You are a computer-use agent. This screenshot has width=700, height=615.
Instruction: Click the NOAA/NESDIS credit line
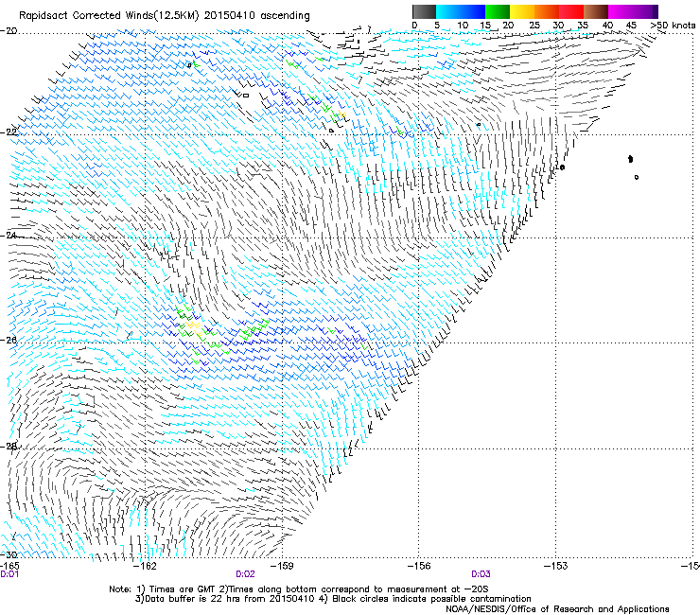[557, 609]
